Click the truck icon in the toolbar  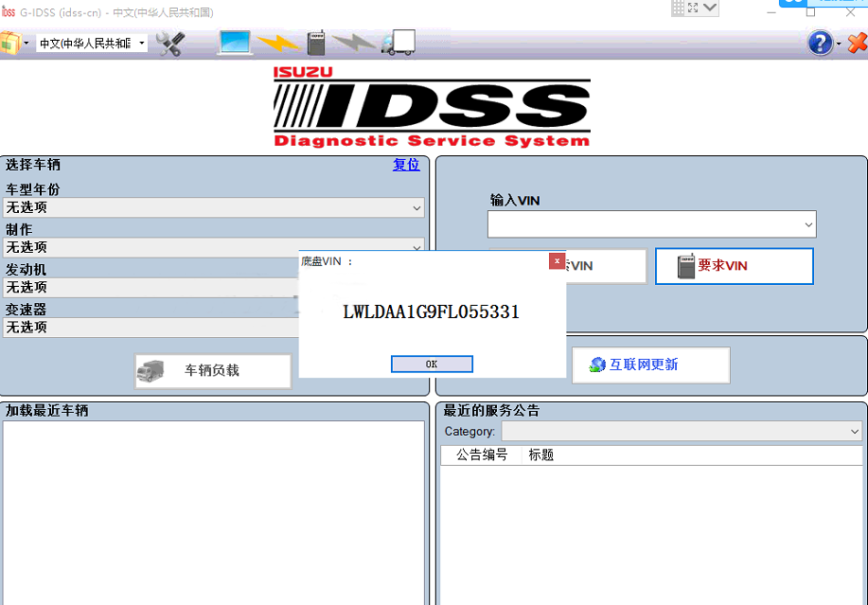tap(399, 43)
